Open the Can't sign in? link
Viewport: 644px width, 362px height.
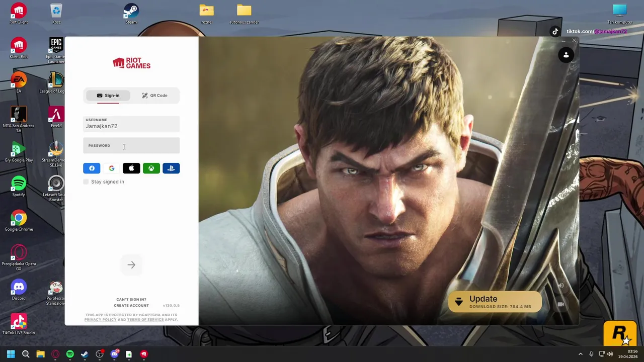(x=131, y=299)
